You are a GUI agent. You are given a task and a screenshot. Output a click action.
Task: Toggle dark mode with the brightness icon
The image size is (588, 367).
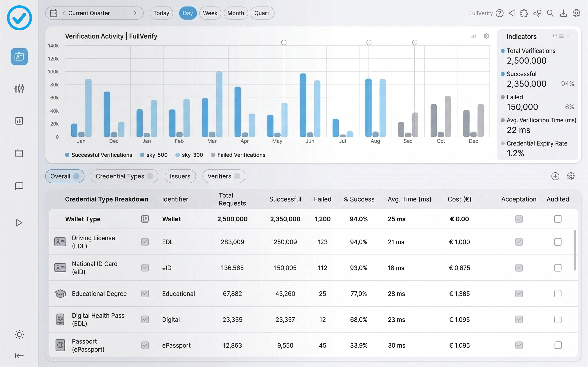coord(19,334)
